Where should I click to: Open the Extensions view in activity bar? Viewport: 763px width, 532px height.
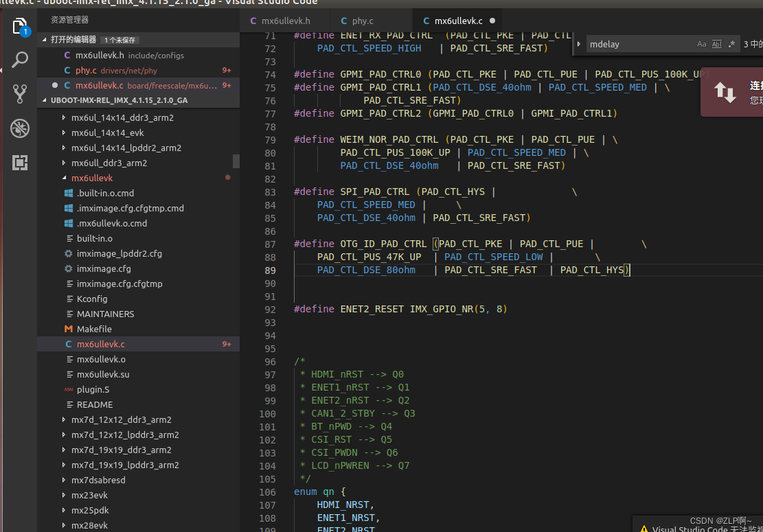[x=19, y=163]
